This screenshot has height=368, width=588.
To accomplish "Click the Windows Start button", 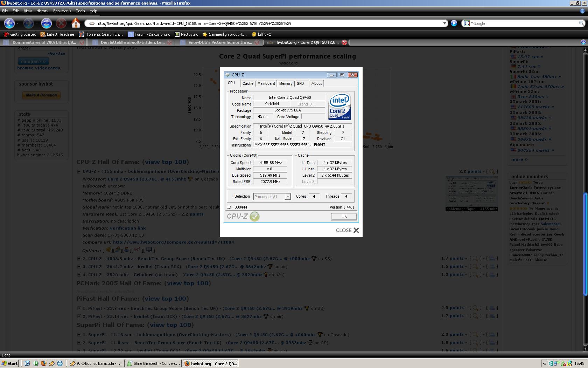I will (x=10, y=363).
